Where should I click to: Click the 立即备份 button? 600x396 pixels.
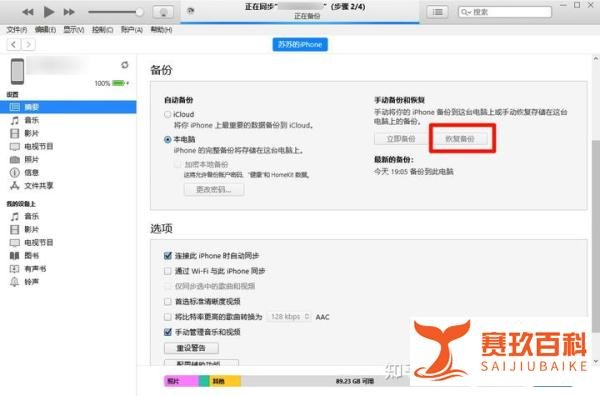click(x=401, y=139)
